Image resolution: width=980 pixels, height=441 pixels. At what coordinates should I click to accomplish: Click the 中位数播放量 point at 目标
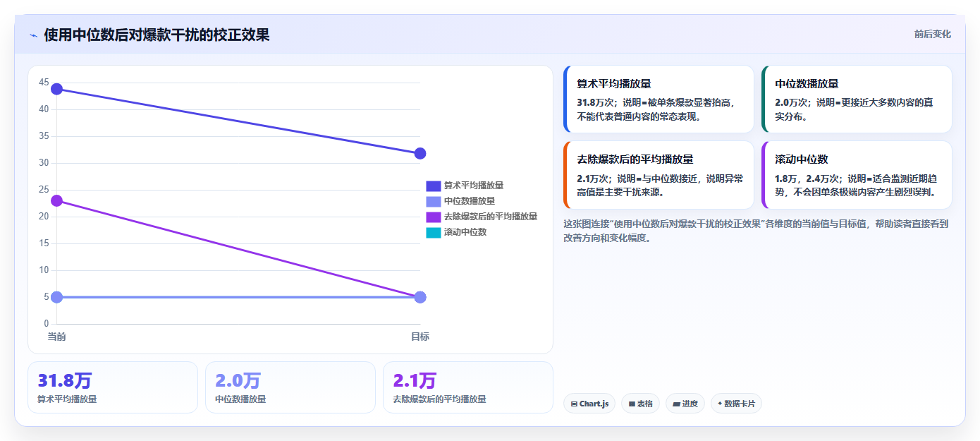click(x=420, y=297)
